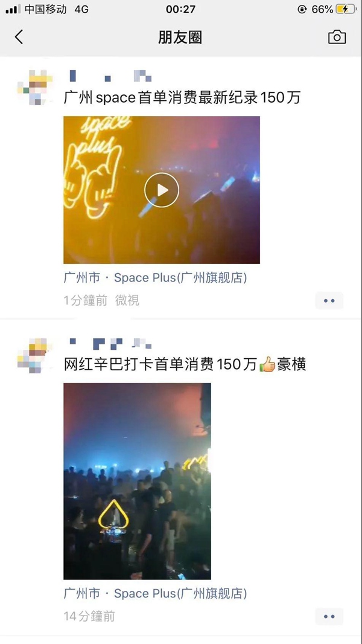Open more options for second post
The width and height of the screenshot is (362, 644).
[x=329, y=616]
